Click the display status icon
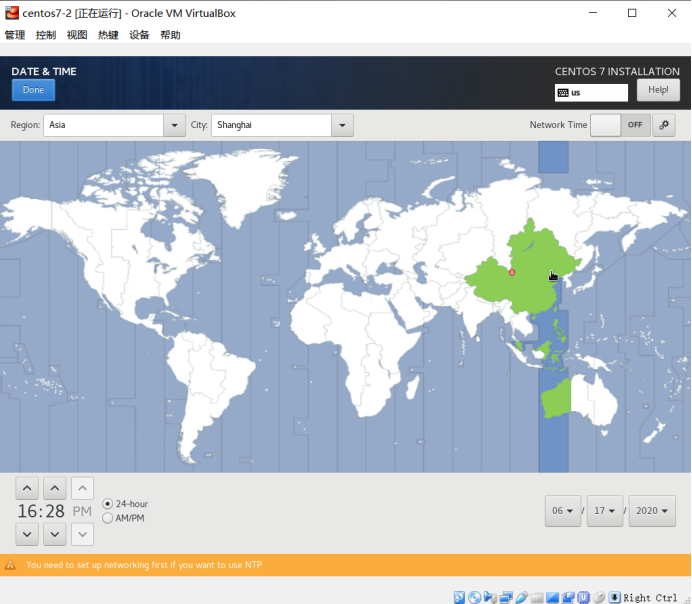The width and height of the screenshot is (692, 604). (552, 597)
